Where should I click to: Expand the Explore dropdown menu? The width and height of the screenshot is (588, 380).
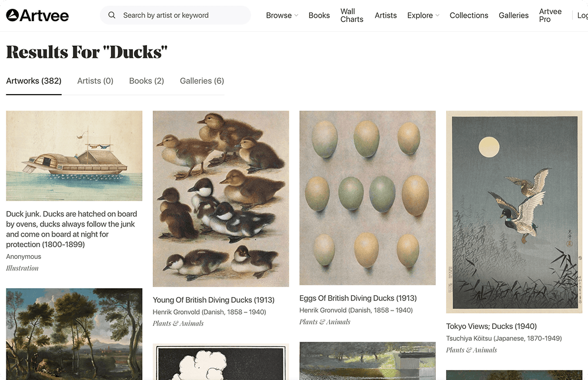pyautogui.click(x=423, y=15)
